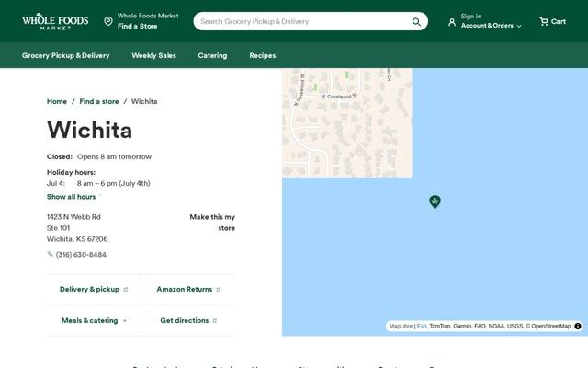The image size is (588, 368).
Task: Click the account person icon
Action: tap(452, 22)
